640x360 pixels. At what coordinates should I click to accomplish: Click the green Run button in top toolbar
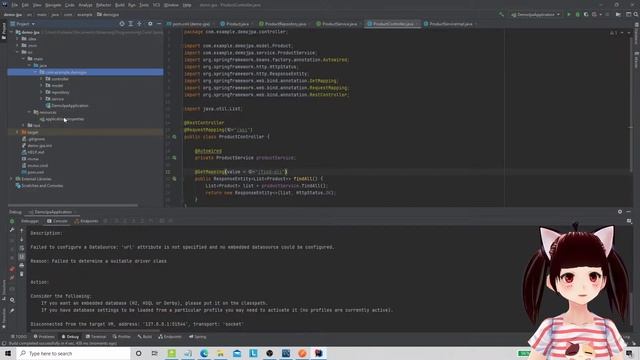(x=569, y=14)
